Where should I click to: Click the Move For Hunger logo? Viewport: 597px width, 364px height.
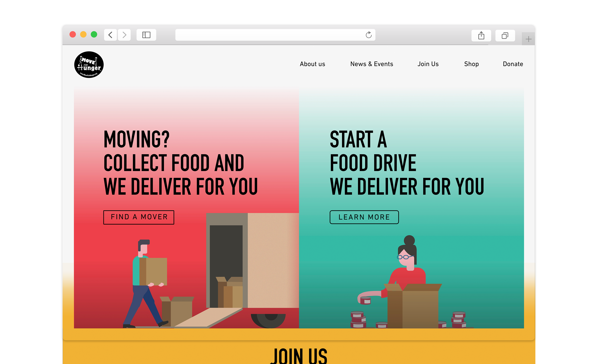click(89, 64)
